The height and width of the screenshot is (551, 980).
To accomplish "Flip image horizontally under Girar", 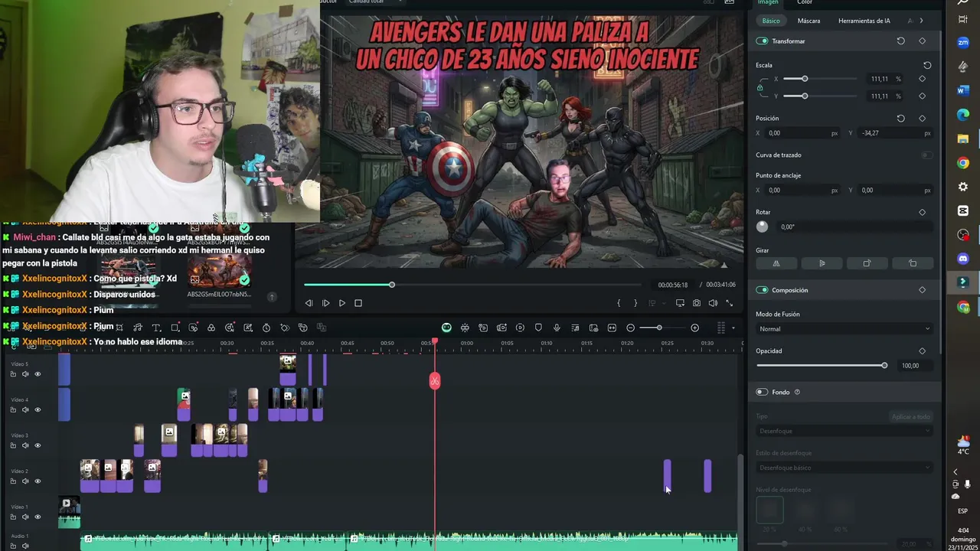I will [x=776, y=263].
